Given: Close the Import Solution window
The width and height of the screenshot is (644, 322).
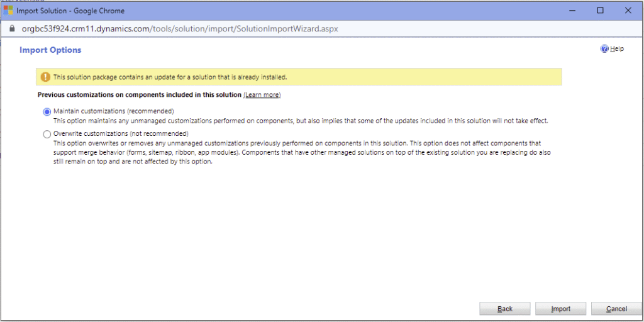Looking at the screenshot, I should click(x=628, y=11).
